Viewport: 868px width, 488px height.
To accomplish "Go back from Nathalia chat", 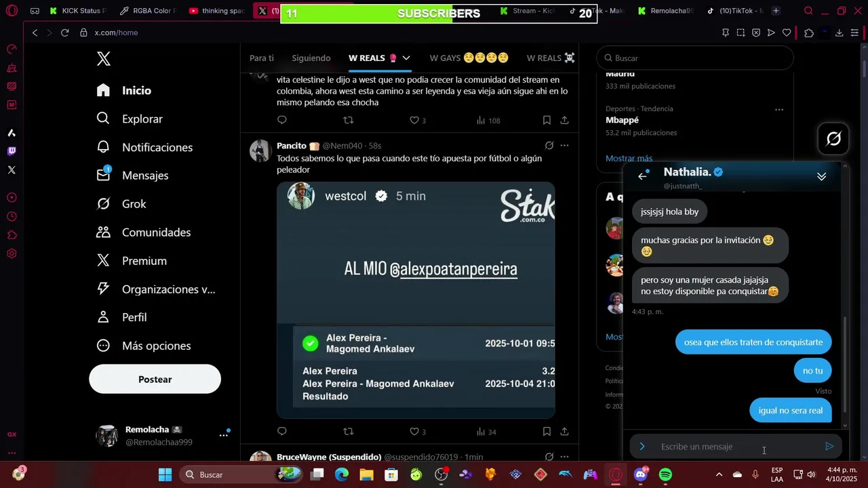I will 642,176.
